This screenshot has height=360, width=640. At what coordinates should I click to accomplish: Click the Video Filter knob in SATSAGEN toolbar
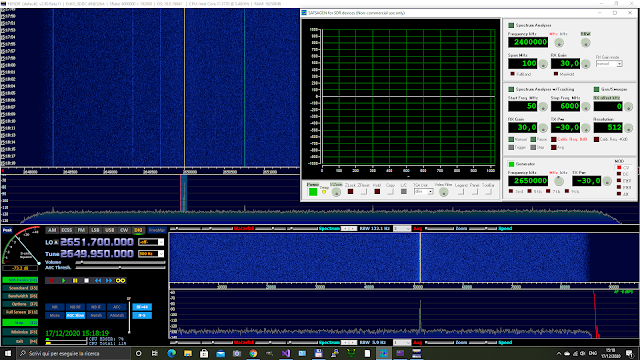click(443, 192)
